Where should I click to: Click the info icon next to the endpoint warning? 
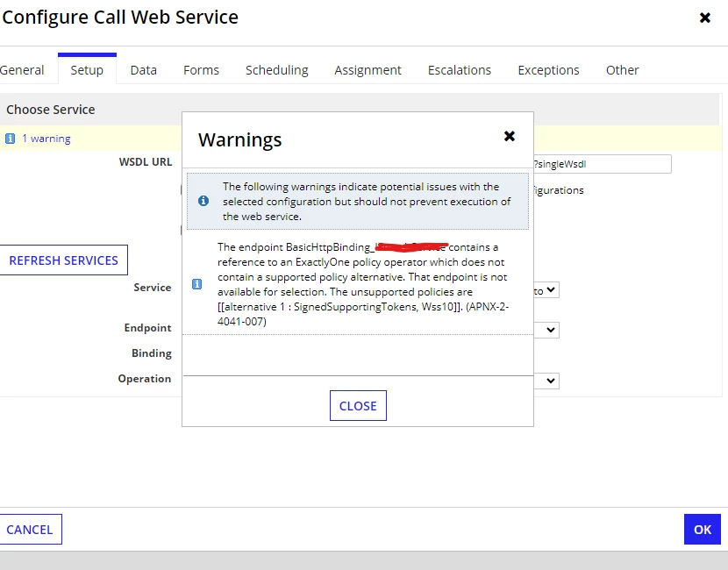196,284
